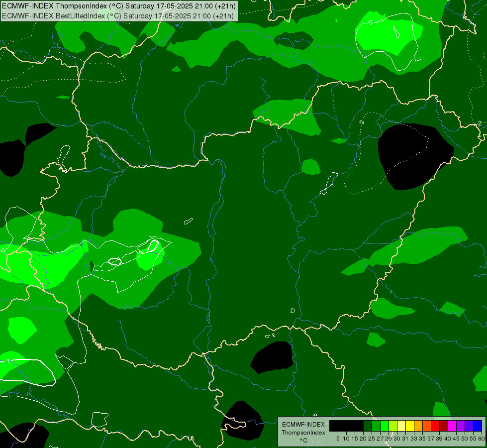
Task: Click the legend value 25
Action: coord(372,439)
